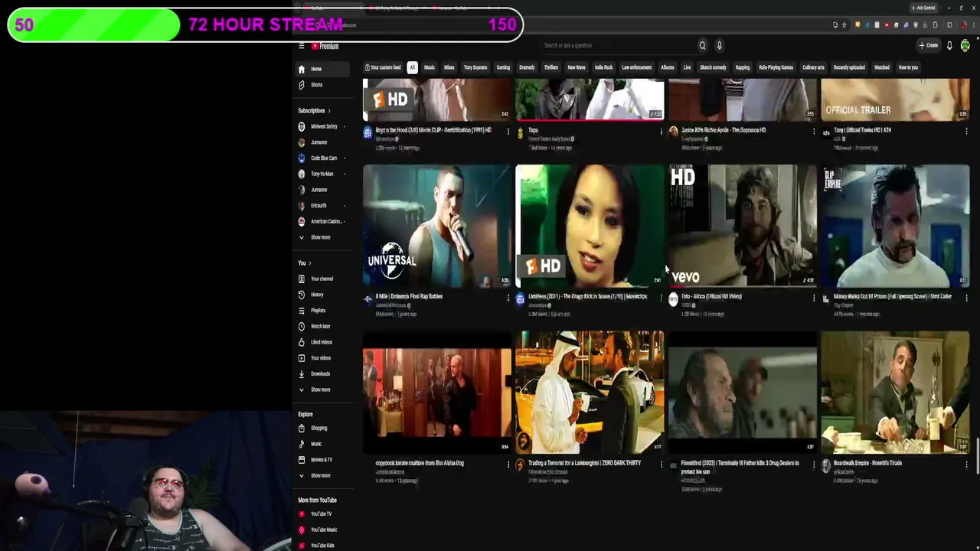The width and height of the screenshot is (980, 551).
Task: Open Watch later list
Action: (x=322, y=326)
